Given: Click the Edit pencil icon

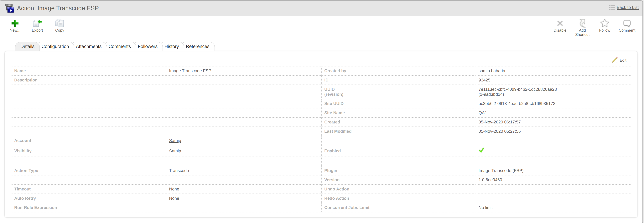Looking at the screenshot, I should (615, 60).
